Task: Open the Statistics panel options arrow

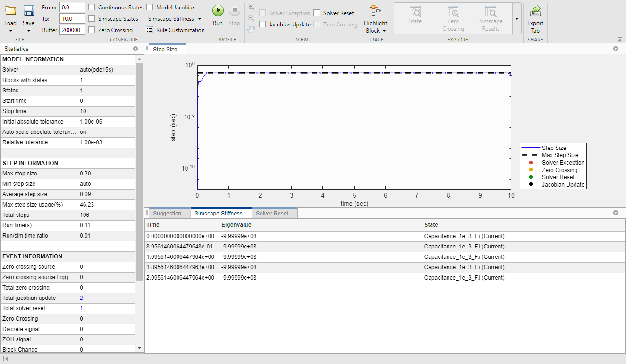Action: (x=135, y=49)
